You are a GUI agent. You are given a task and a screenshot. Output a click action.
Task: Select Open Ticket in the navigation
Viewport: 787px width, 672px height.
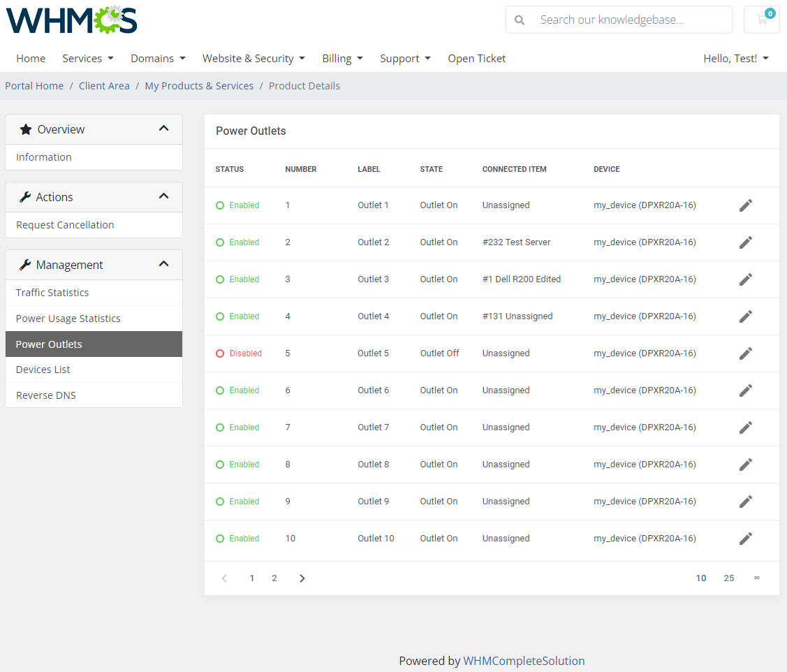477,58
